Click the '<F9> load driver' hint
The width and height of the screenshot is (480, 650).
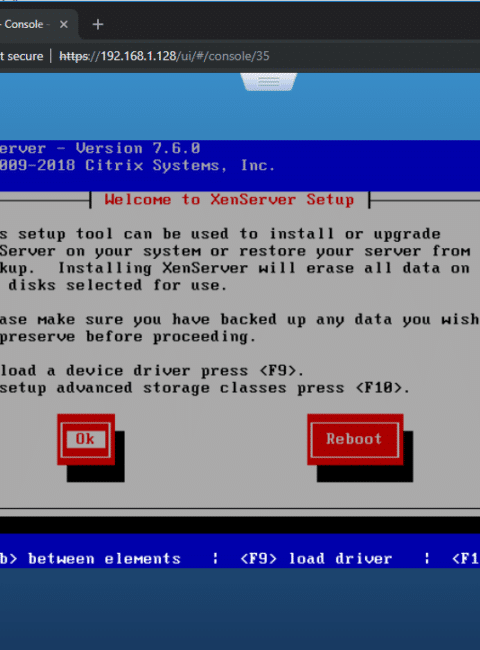(316, 558)
